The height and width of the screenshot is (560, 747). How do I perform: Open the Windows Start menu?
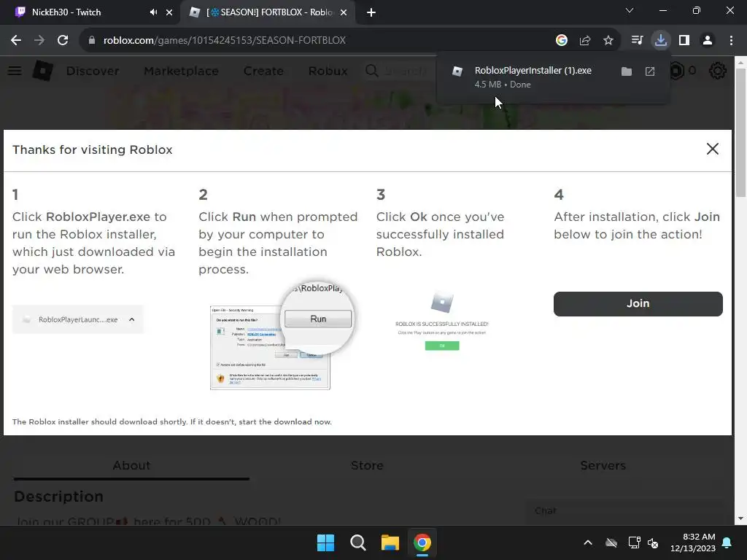[x=326, y=542]
